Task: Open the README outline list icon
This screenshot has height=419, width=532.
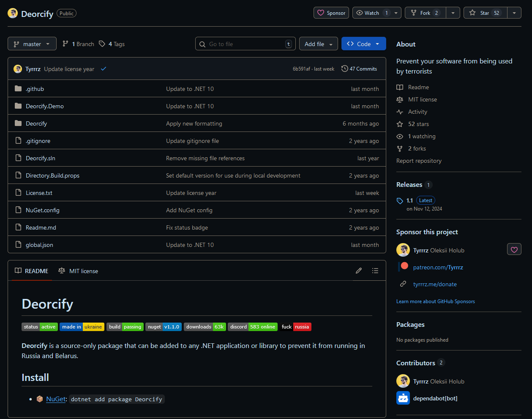Action: pyautogui.click(x=375, y=271)
